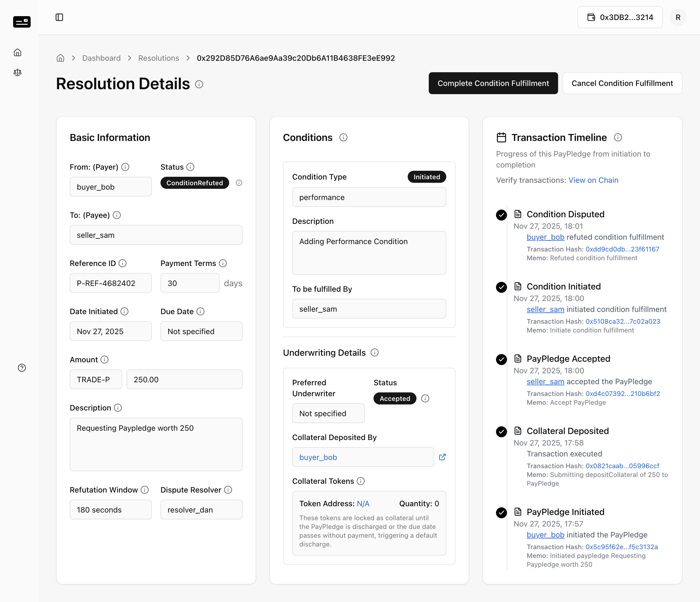The height and width of the screenshot is (602, 700).
Task: Toggle the sidebar panel icon
Action: (59, 17)
